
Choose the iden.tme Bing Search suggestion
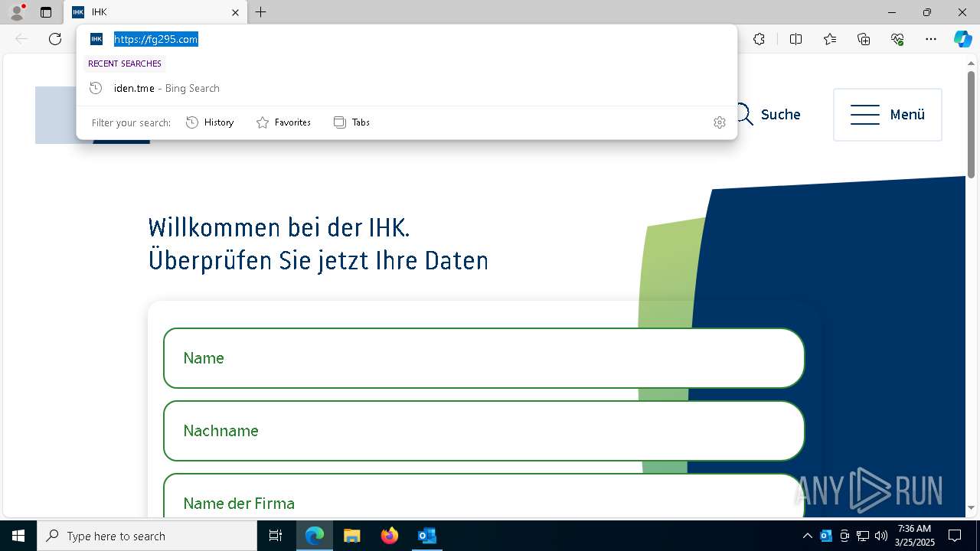[407, 88]
